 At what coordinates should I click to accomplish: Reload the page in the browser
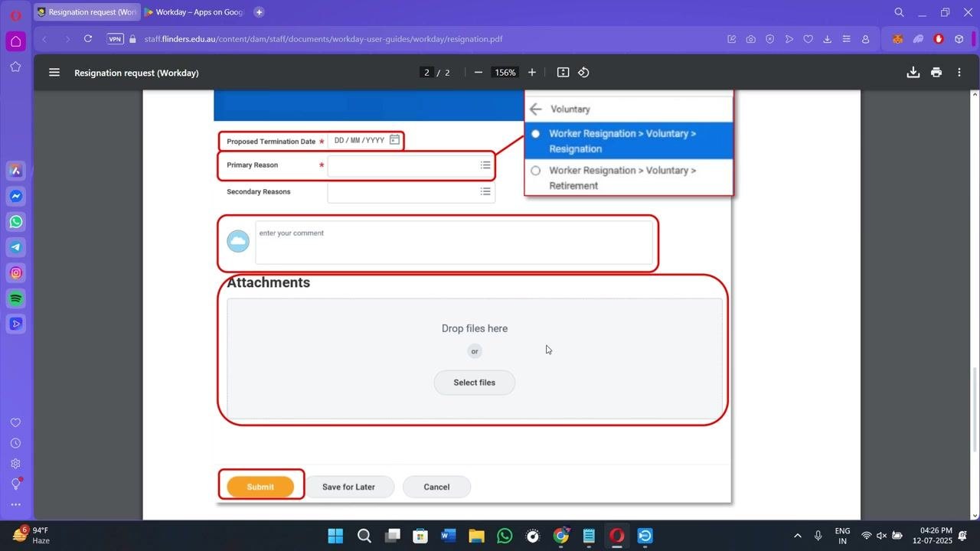[88, 39]
